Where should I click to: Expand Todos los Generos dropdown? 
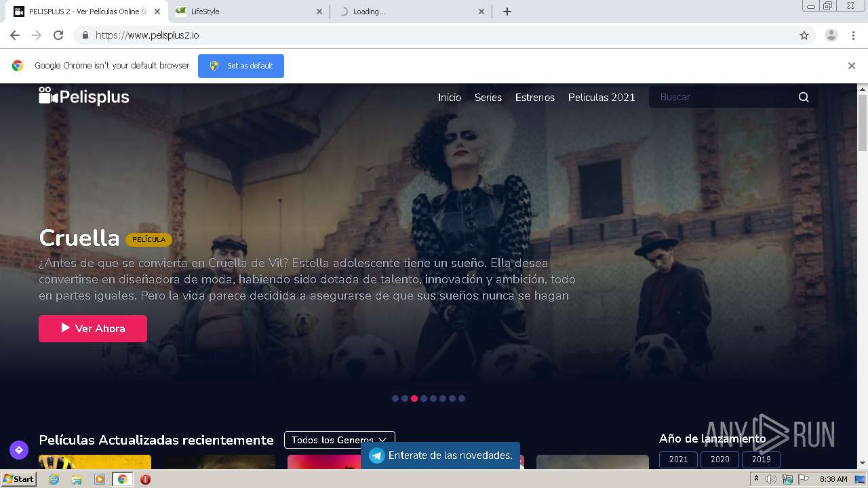[339, 440]
